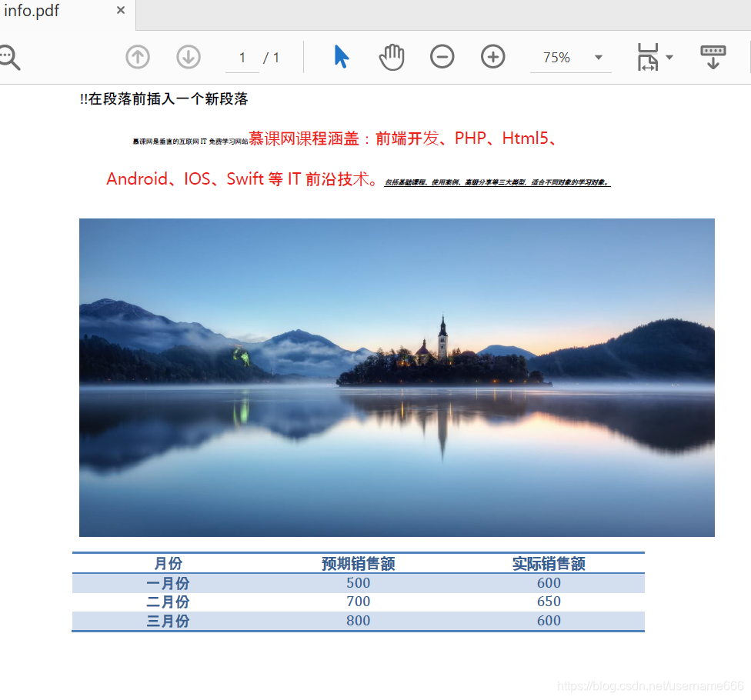The image size is (751, 700).
Task: Click the 三月份 row label
Action: click(168, 621)
